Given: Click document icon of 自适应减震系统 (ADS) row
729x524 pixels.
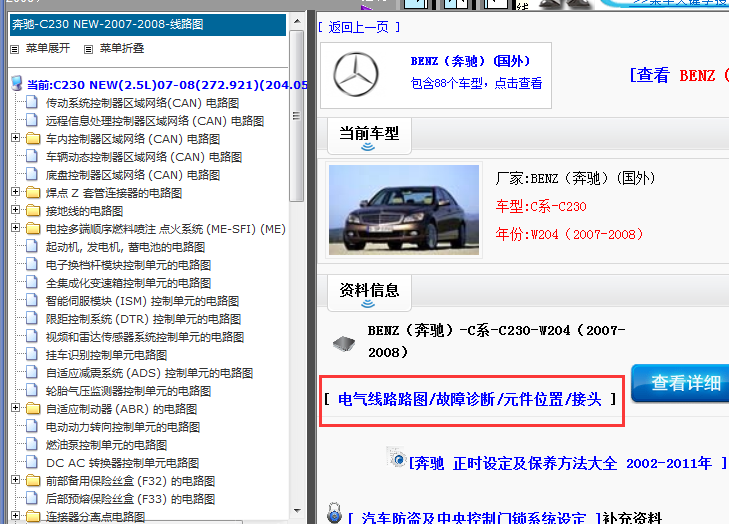Looking at the screenshot, I should [x=32, y=372].
